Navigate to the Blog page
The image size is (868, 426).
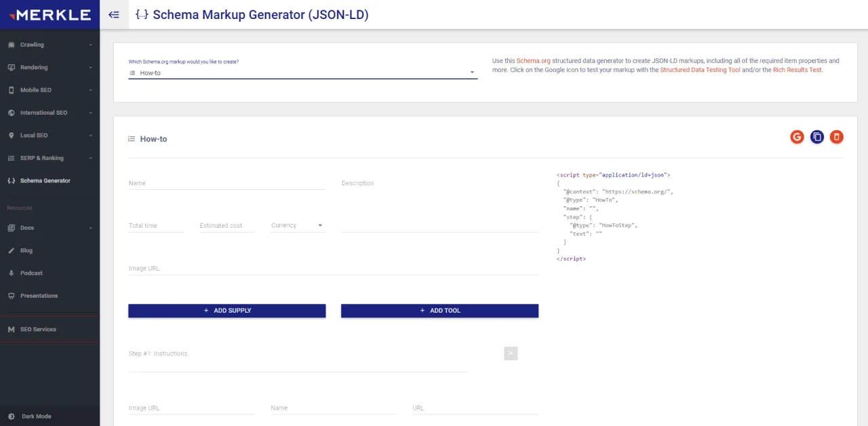tap(26, 250)
